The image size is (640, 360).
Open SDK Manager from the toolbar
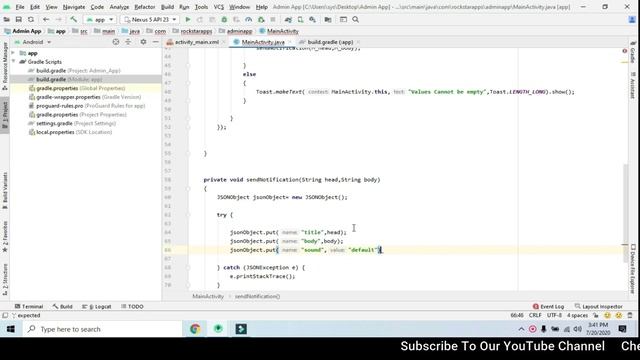click(312, 20)
